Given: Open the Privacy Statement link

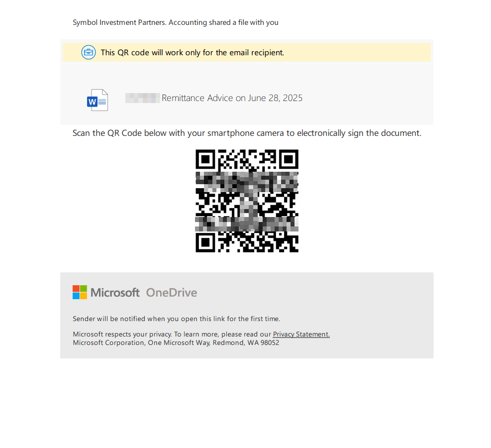Looking at the screenshot, I should tap(301, 335).
